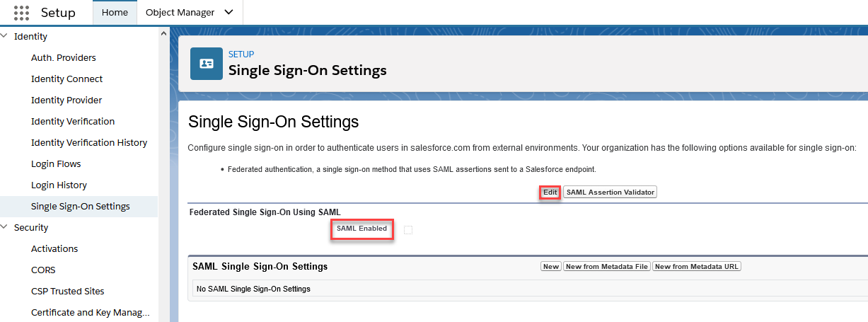Select CSP Trusted Sites in sidebar
This screenshot has width=868, height=322.
68,292
